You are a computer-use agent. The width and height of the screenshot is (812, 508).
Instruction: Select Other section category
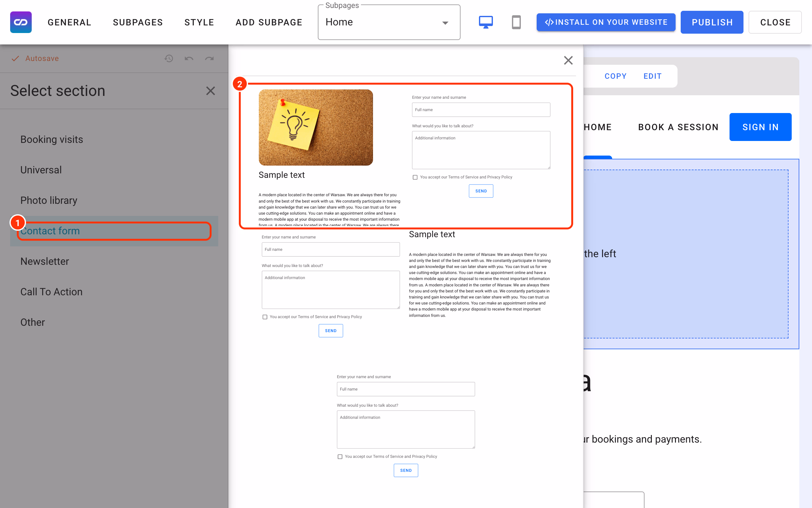coord(114,323)
